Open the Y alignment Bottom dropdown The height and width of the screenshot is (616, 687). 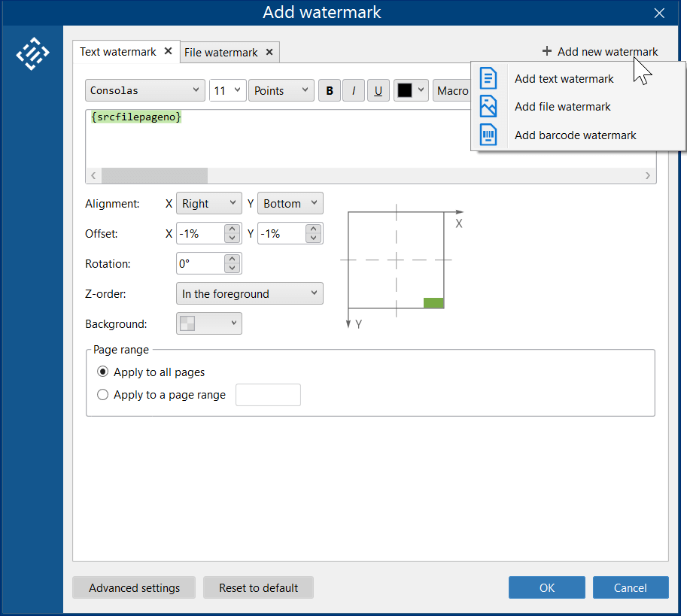coord(290,203)
